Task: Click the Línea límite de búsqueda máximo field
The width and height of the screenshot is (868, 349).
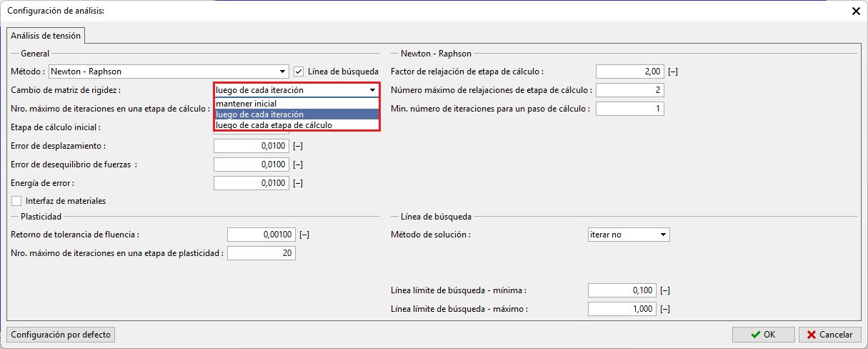Action: (622, 309)
